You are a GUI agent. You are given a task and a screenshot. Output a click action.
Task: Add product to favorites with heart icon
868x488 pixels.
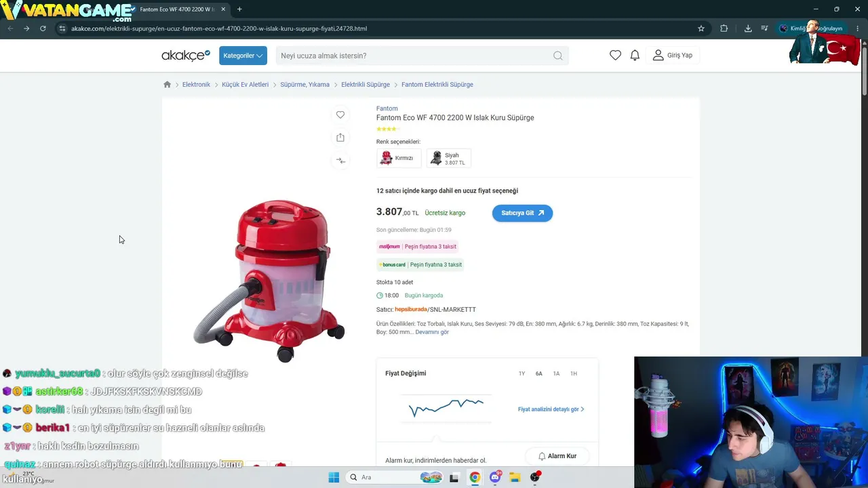(x=340, y=115)
